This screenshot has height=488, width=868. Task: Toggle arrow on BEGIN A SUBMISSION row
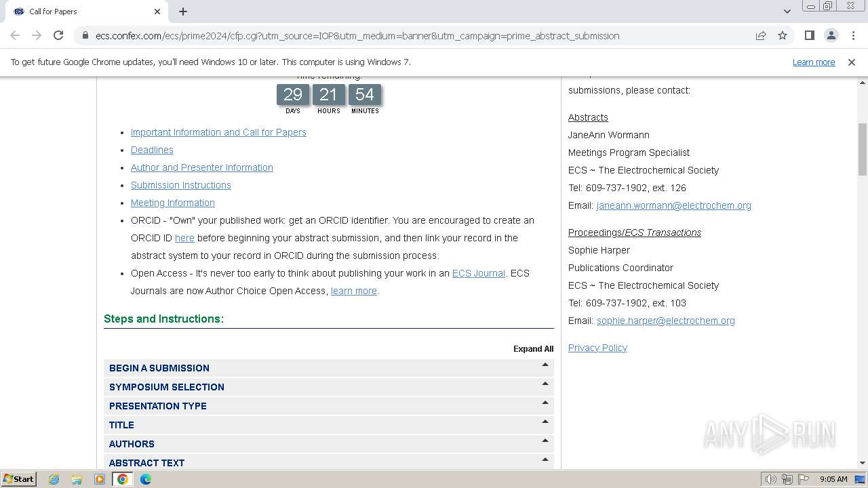[x=545, y=365]
